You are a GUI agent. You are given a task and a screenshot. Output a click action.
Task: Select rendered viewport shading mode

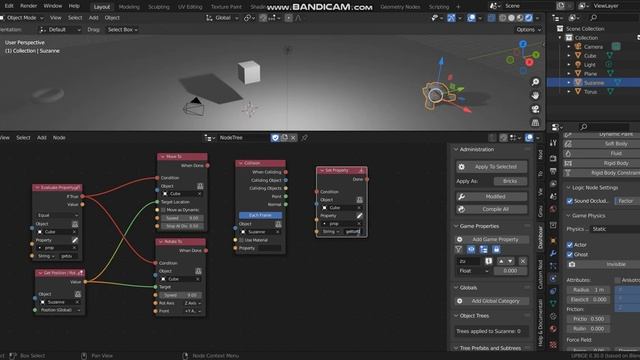coord(529,18)
